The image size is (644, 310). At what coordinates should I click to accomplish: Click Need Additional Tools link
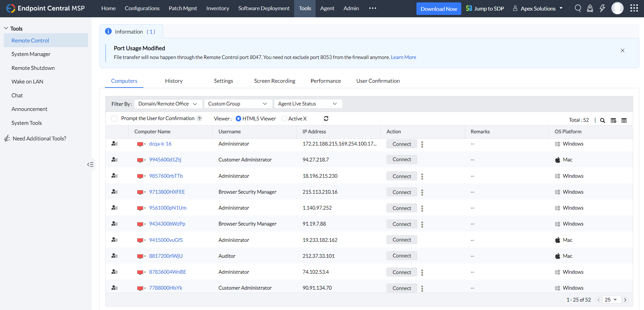pos(39,138)
